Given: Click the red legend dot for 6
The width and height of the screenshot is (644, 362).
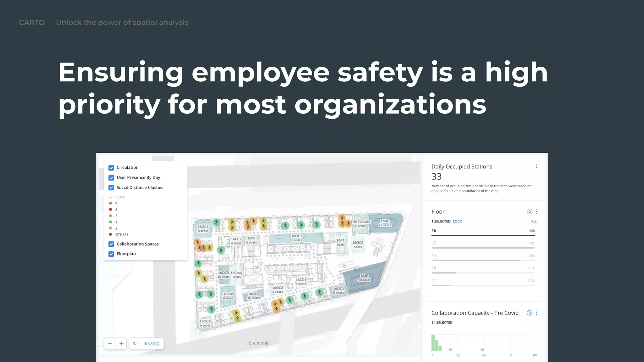Looking at the screenshot, I should 110,210.
